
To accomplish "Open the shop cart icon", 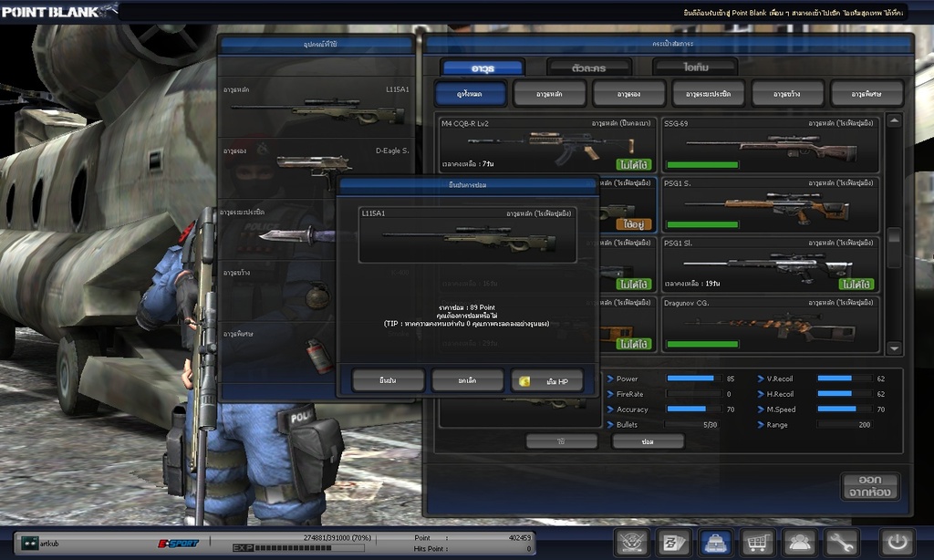I will (757, 542).
